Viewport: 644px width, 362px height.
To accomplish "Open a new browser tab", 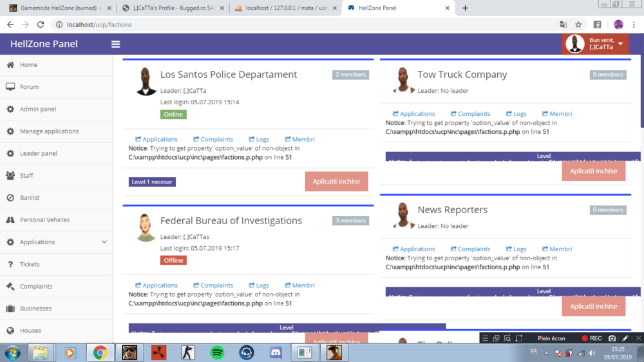I will (465, 8).
